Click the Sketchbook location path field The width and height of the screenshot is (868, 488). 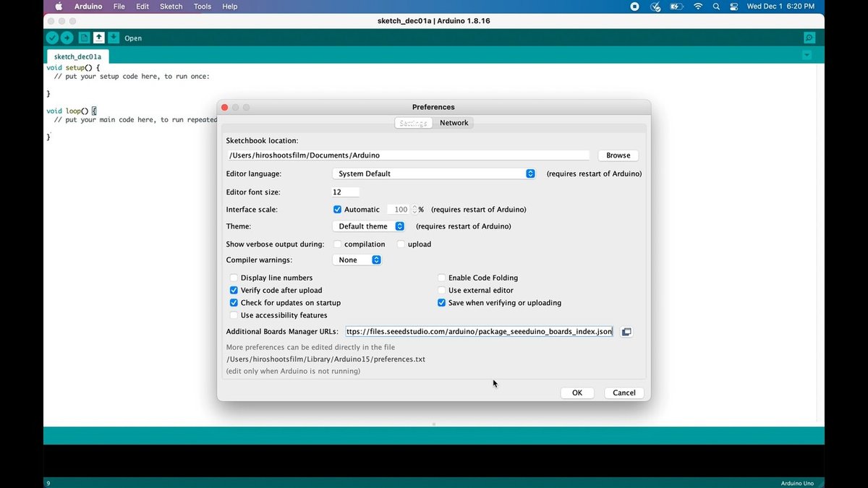408,155
